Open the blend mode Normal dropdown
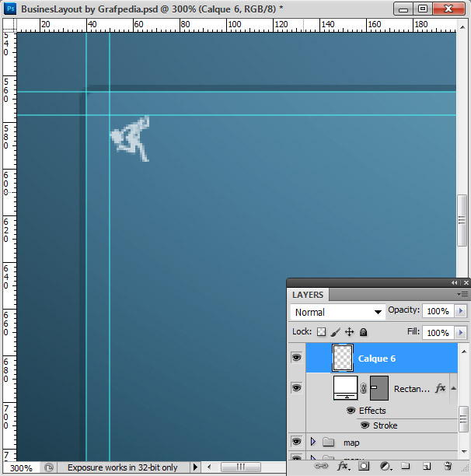This screenshot has width=471, height=476. point(338,312)
